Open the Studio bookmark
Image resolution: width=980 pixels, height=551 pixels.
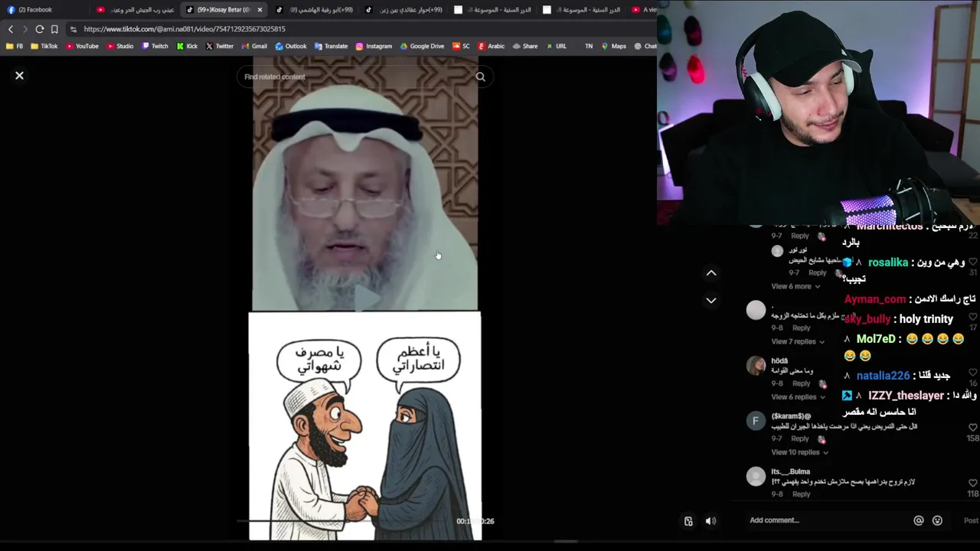(x=119, y=46)
